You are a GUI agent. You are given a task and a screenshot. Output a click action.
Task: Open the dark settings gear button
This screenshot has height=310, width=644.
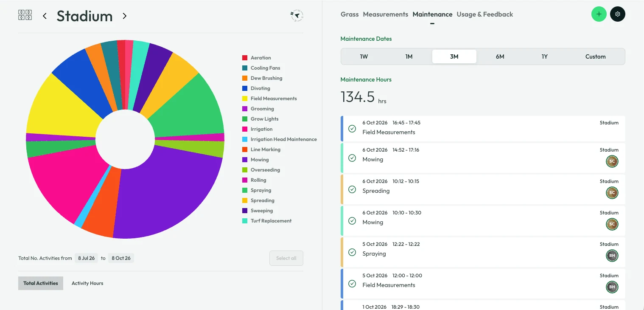coord(617,14)
